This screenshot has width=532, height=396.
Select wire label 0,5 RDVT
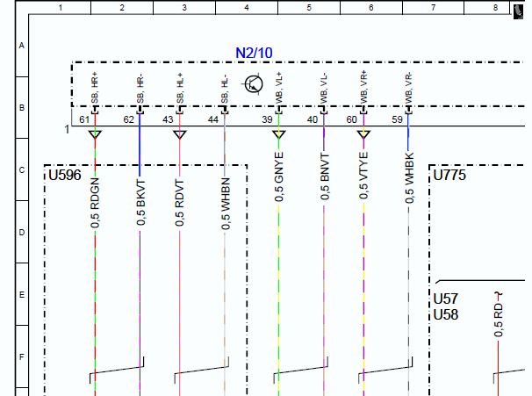pos(179,203)
